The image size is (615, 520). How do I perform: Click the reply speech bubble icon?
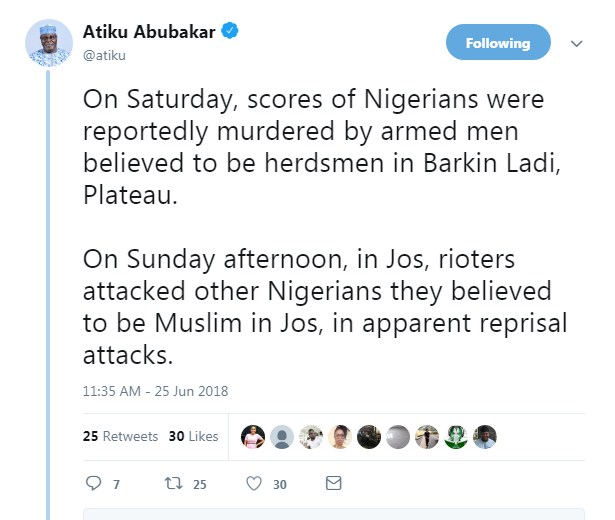click(x=94, y=484)
